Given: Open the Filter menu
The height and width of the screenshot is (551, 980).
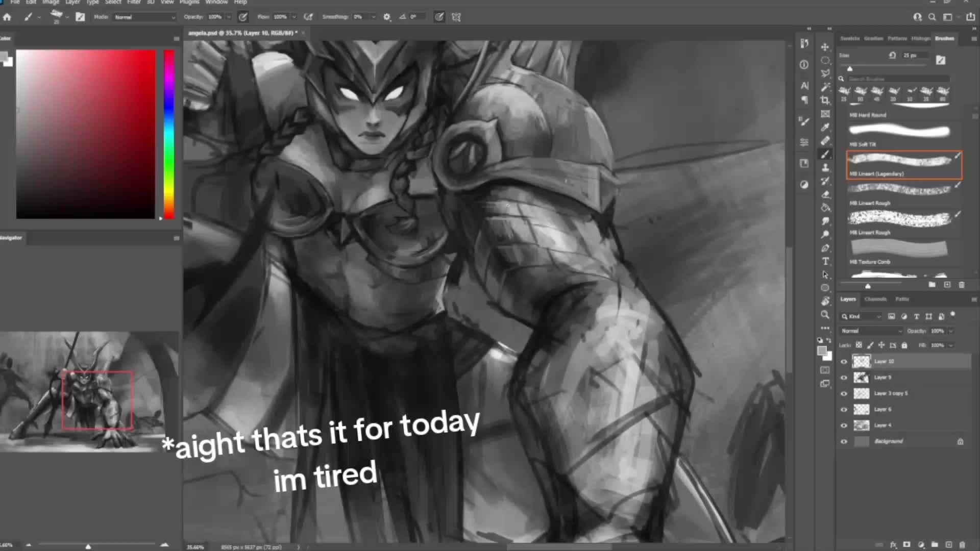Looking at the screenshot, I should 134,2.
